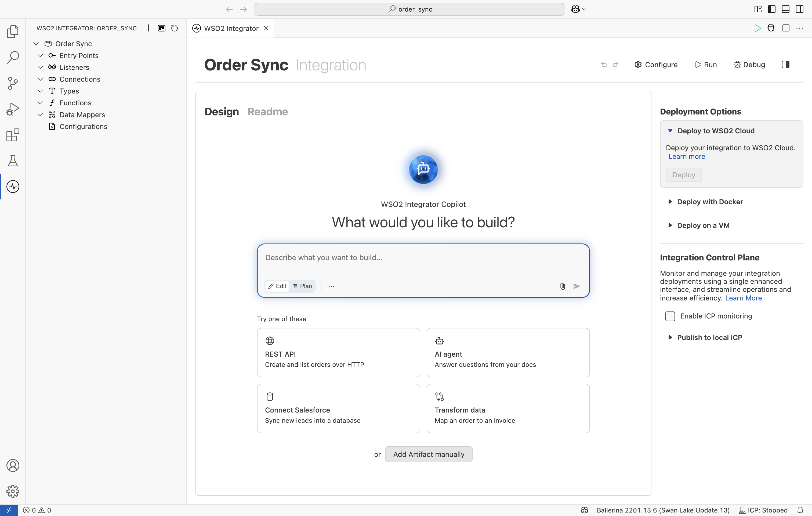
Task: Select WSO2 Integrator activity bar icon
Action: pyautogui.click(x=13, y=187)
